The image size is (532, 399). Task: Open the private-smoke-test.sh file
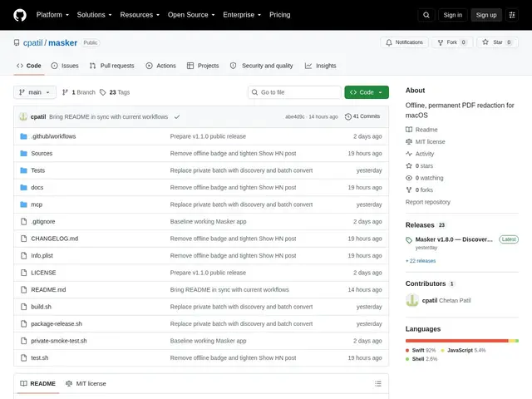coord(59,341)
